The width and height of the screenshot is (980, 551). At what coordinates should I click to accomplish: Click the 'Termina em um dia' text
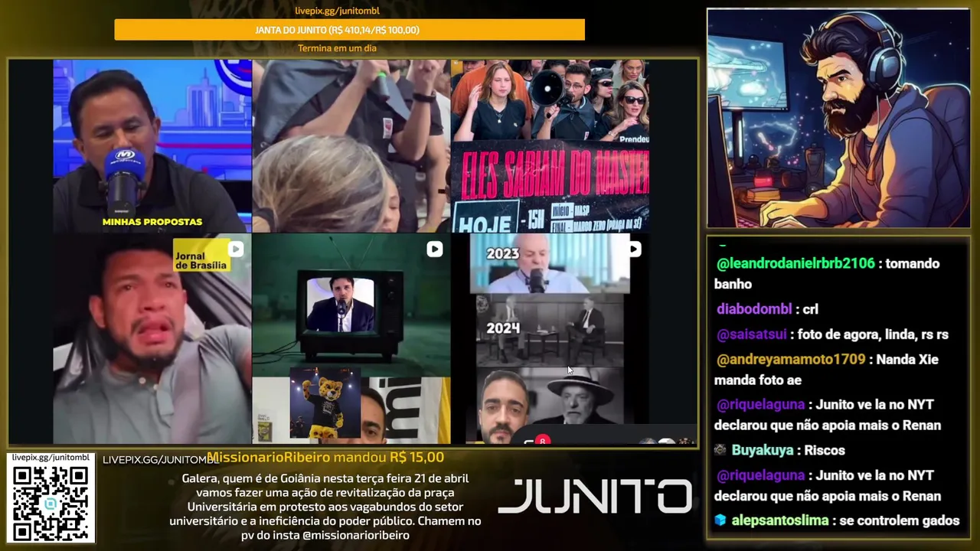(337, 48)
